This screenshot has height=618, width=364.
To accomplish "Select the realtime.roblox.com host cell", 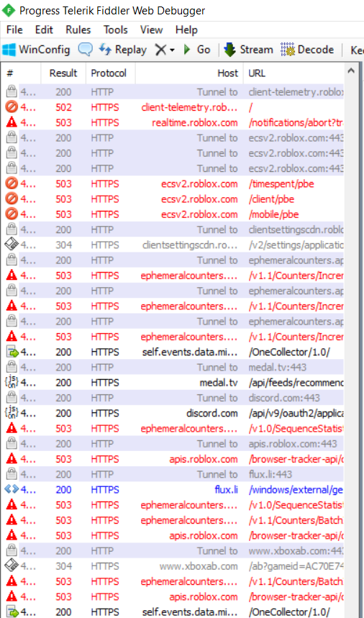I will tap(195, 122).
